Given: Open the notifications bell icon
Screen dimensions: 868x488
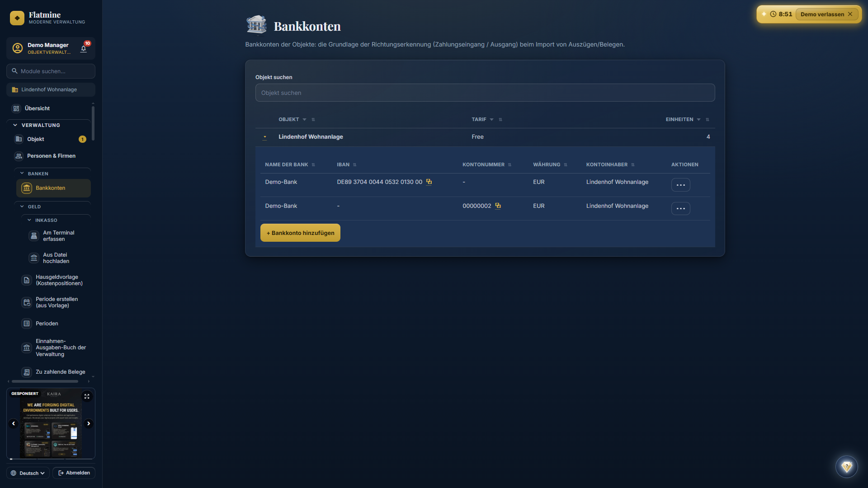Looking at the screenshot, I should pyautogui.click(x=84, y=49).
